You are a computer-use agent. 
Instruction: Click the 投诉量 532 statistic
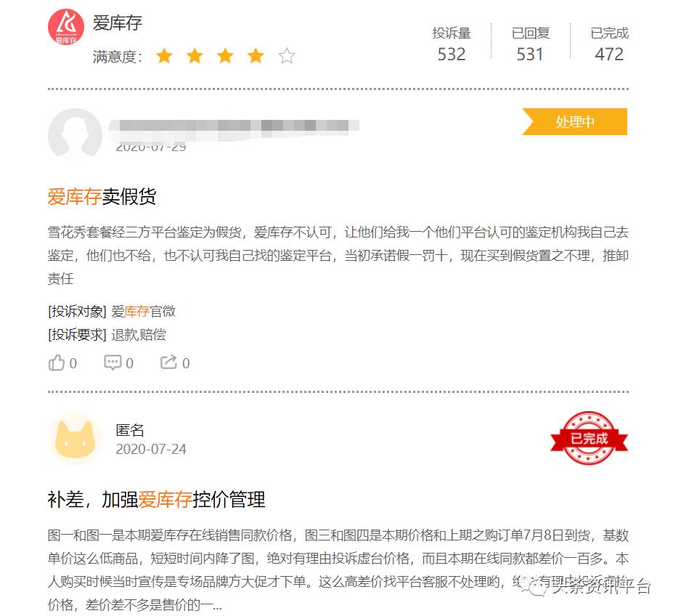click(452, 44)
